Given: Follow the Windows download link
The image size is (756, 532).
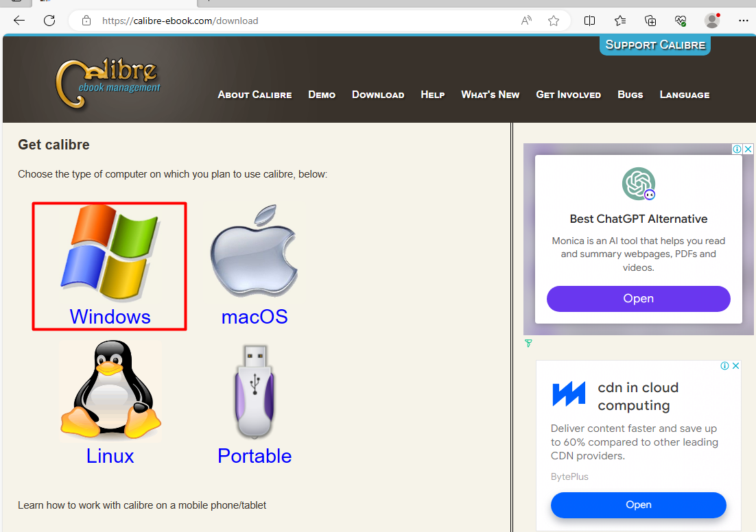Looking at the screenshot, I should [110, 317].
